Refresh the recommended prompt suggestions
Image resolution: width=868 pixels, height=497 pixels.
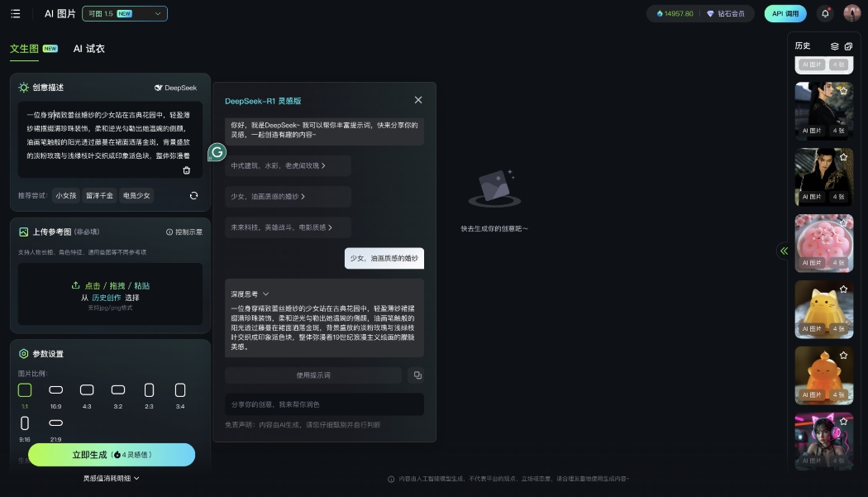pos(193,196)
